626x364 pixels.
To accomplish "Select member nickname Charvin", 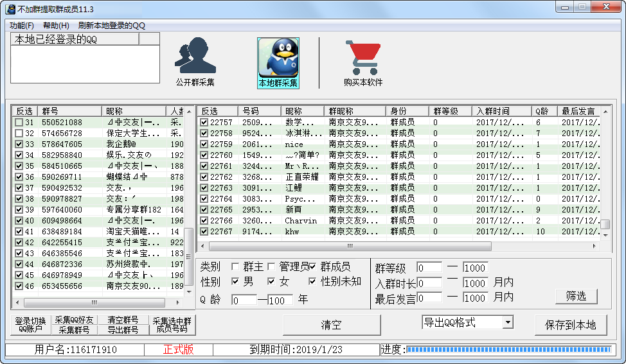I will coord(301,220).
